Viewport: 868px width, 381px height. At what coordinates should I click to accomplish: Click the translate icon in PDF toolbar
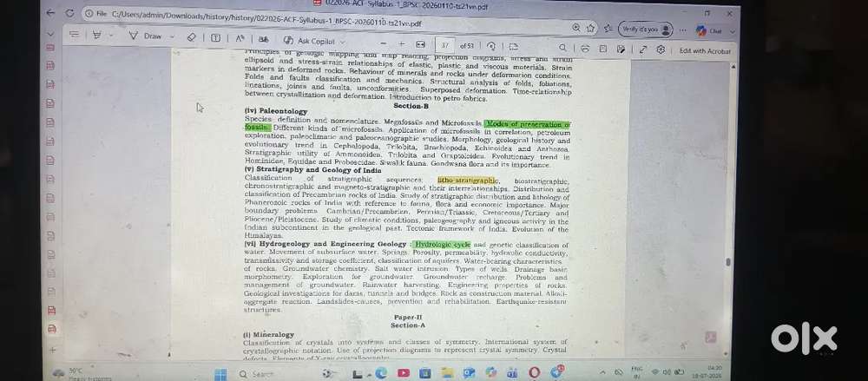pyautogui.click(x=264, y=39)
